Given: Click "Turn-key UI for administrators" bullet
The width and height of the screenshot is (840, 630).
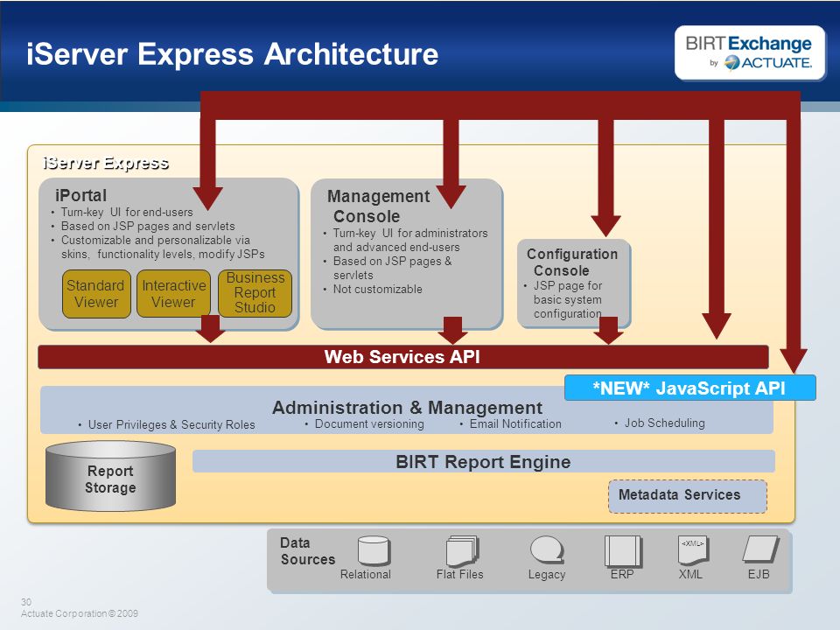Looking at the screenshot, I should pyautogui.click(x=410, y=234).
